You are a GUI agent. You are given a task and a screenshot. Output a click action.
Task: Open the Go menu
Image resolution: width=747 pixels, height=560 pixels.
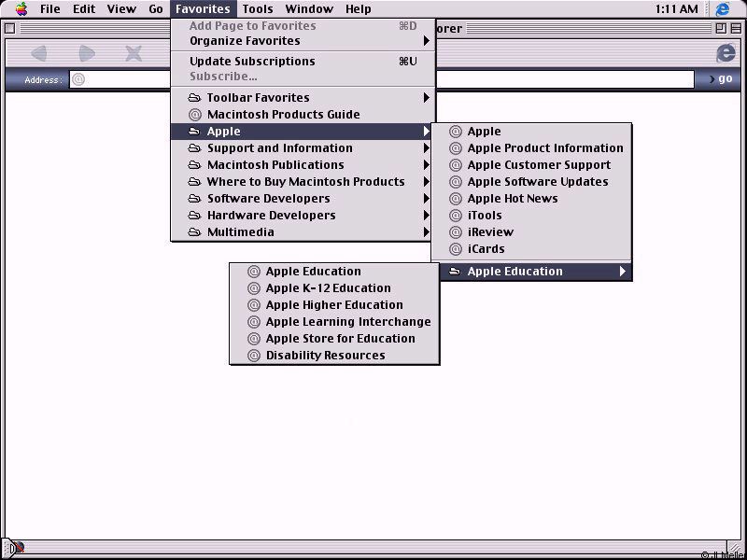156,9
